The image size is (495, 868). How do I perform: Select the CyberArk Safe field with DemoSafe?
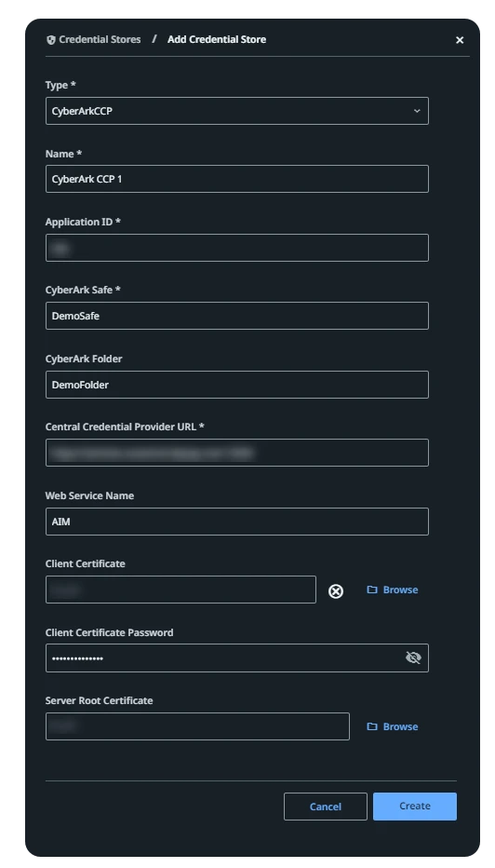click(x=236, y=316)
